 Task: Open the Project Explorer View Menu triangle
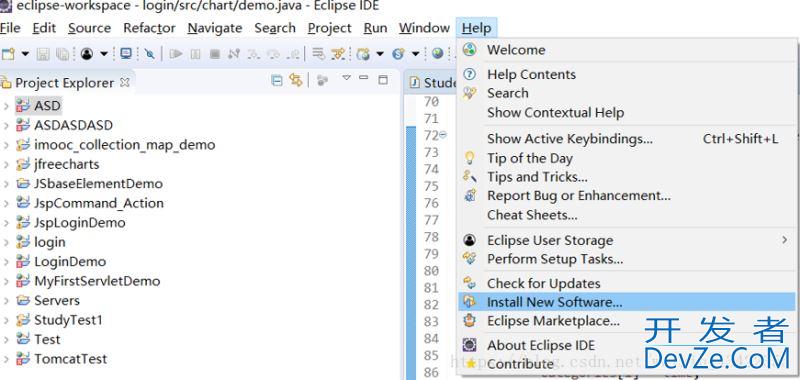(346, 78)
